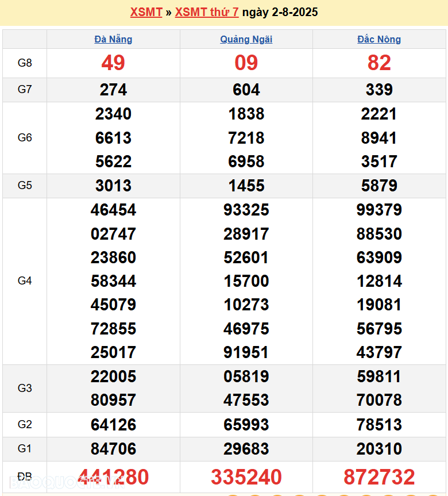
Task: Open the XSMT link in the header
Action: tap(146, 12)
